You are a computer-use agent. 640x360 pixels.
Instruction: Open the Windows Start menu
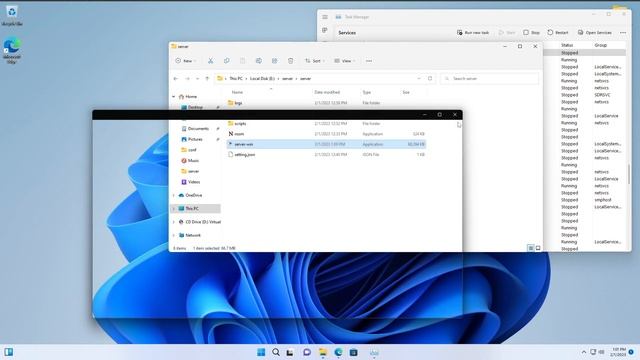click(x=261, y=352)
